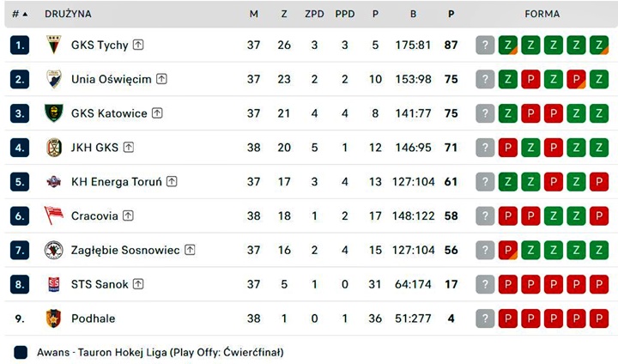Viewport: 618px width, 364px height.
Task: Click the JKH GKS team emblem
Action: tap(53, 148)
